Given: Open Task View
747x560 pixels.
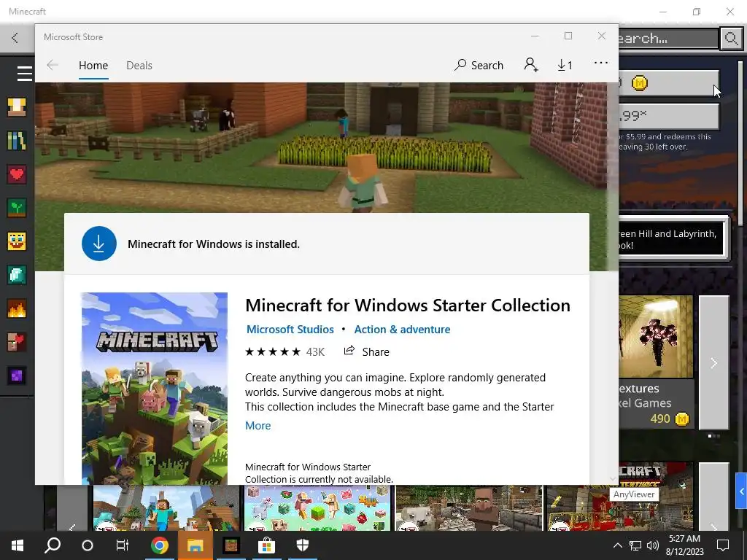Looking at the screenshot, I should [123, 545].
